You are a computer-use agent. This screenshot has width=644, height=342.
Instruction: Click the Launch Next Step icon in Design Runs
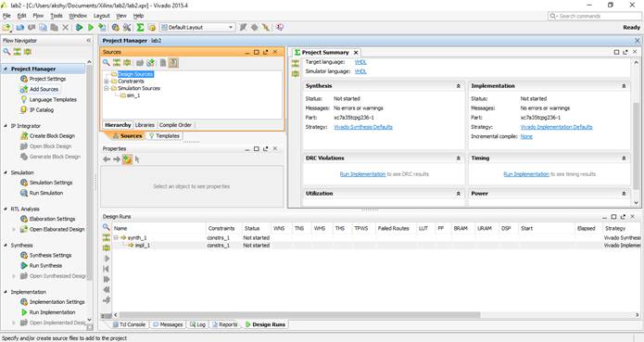107,279
